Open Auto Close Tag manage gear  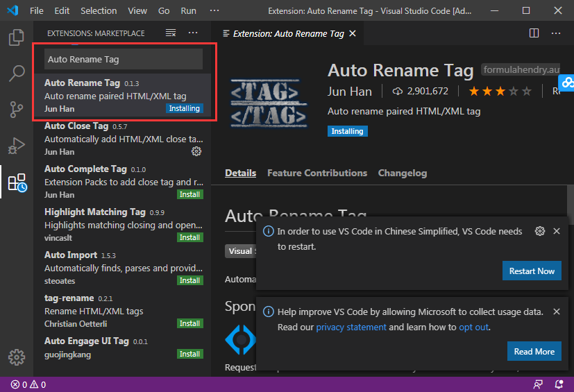pyautogui.click(x=196, y=151)
